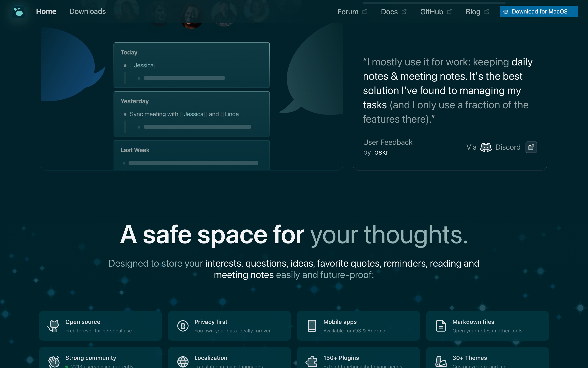This screenshot has width=588, height=368.
Task: Click 'User Feedback' label
Action: point(388,142)
